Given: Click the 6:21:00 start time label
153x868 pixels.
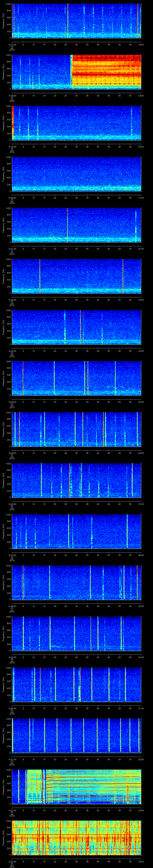Looking at the screenshot, I should (x=12, y=249).
